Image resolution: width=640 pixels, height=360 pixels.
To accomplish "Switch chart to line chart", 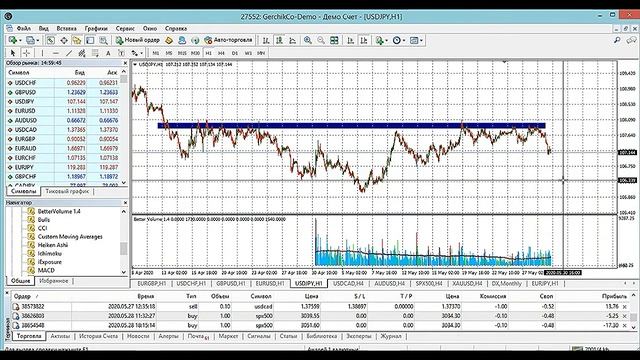I will [x=293, y=40].
